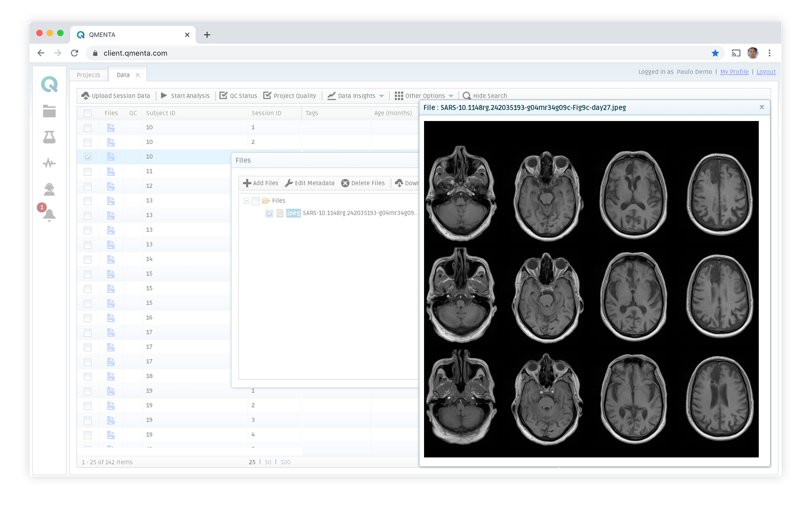The height and width of the screenshot is (508, 812).
Task: Close the Data tab
Action: click(x=138, y=75)
